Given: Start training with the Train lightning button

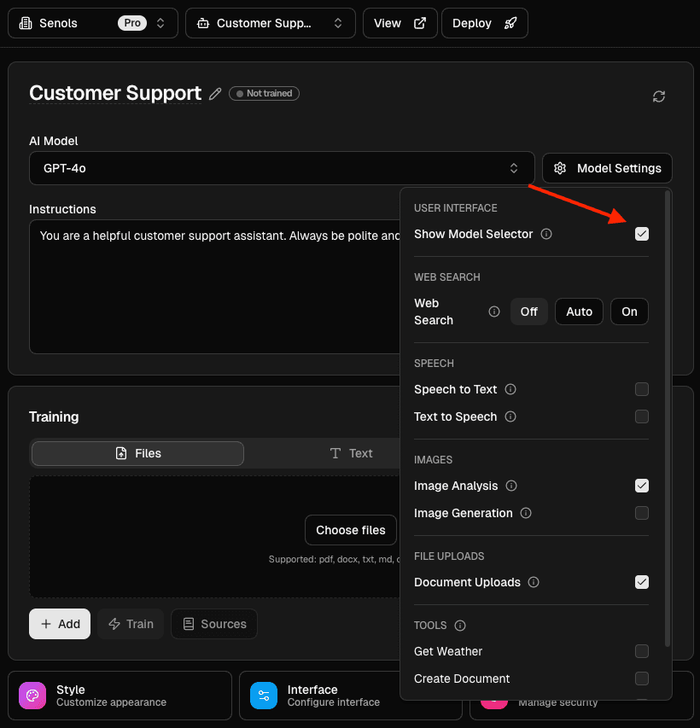Looking at the screenshot, I should (130, 624).
